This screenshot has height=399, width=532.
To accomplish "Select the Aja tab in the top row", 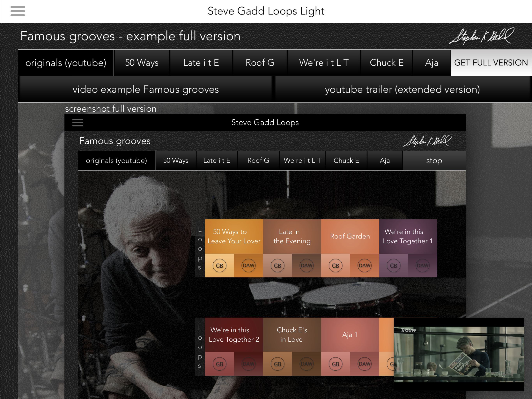I will coord(432,63).
